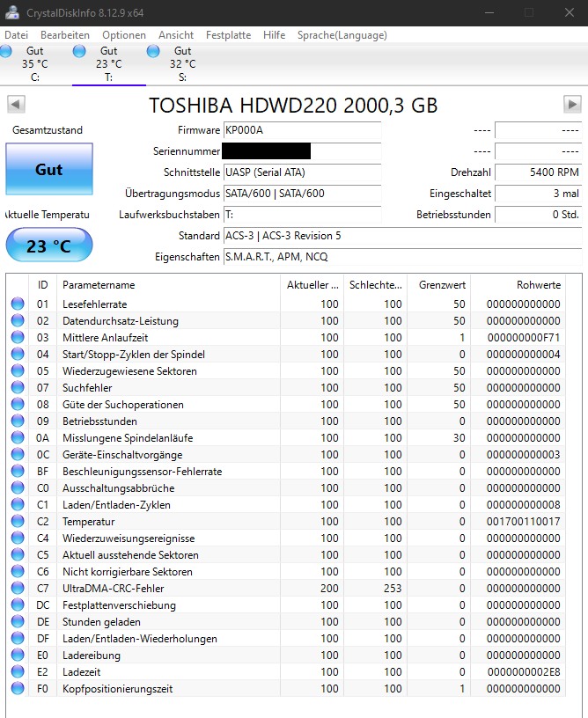Go to the next disk with the right arrow
The width and height of the screenshot is (588, 718).
[x=572, y=105]
